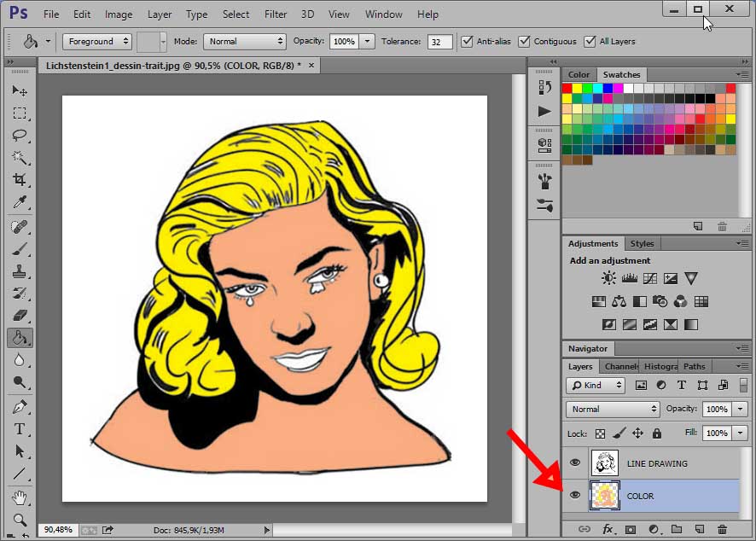Toggle the Contiguous checkbox
Screen dimensions: 756x541
pos(524,41)
